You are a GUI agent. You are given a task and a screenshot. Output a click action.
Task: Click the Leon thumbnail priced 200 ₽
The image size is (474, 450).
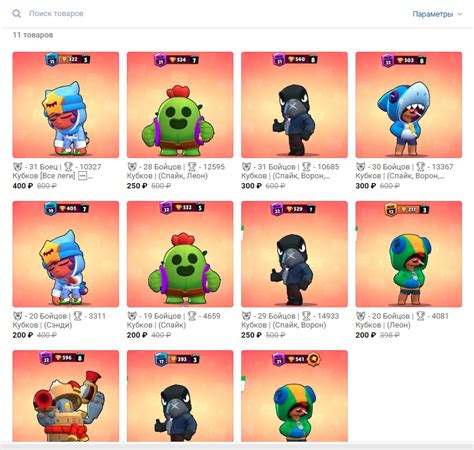pyautogui.click(x=409, y=254)
